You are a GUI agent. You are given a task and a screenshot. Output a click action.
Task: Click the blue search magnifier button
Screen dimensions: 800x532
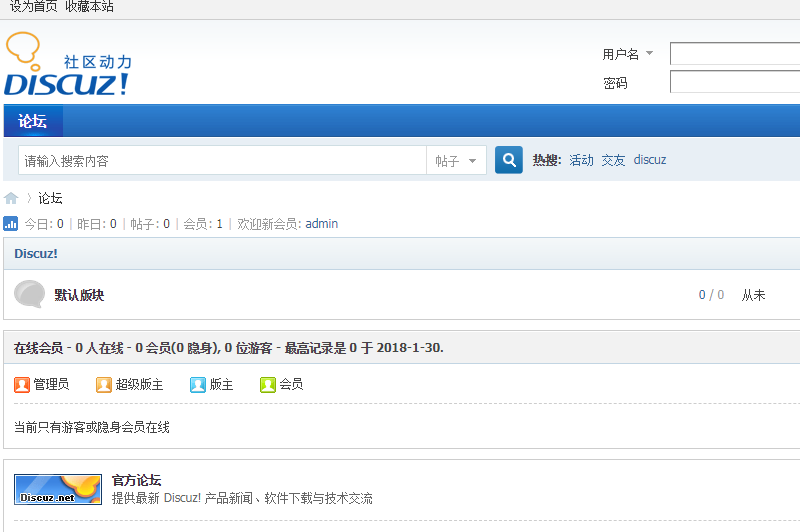coord(509,160)
